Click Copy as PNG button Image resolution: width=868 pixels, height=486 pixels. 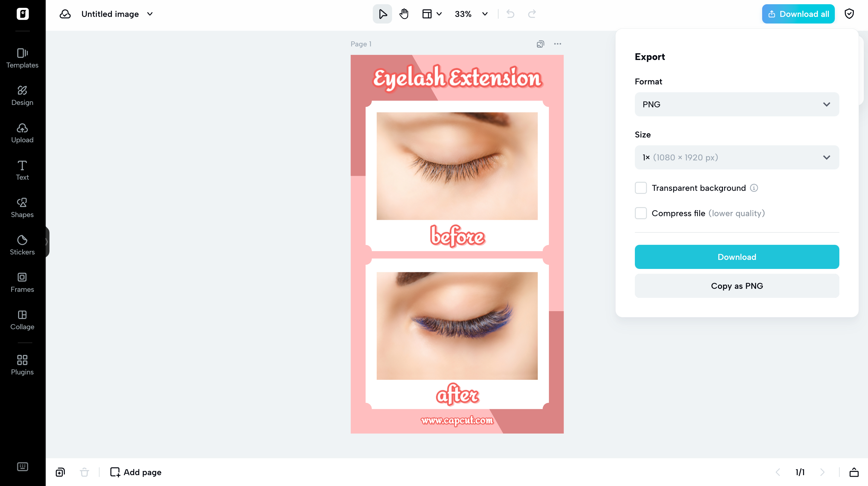point(737,286)
